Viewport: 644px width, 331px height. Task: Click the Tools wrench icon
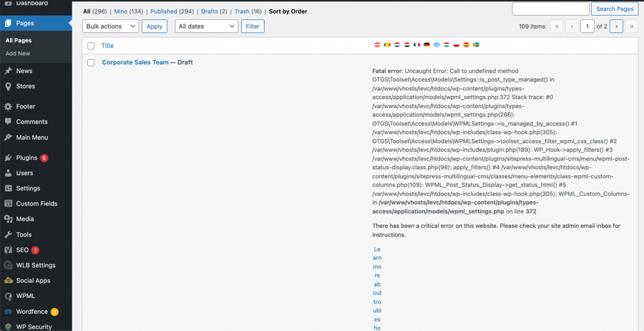point(9,234)
